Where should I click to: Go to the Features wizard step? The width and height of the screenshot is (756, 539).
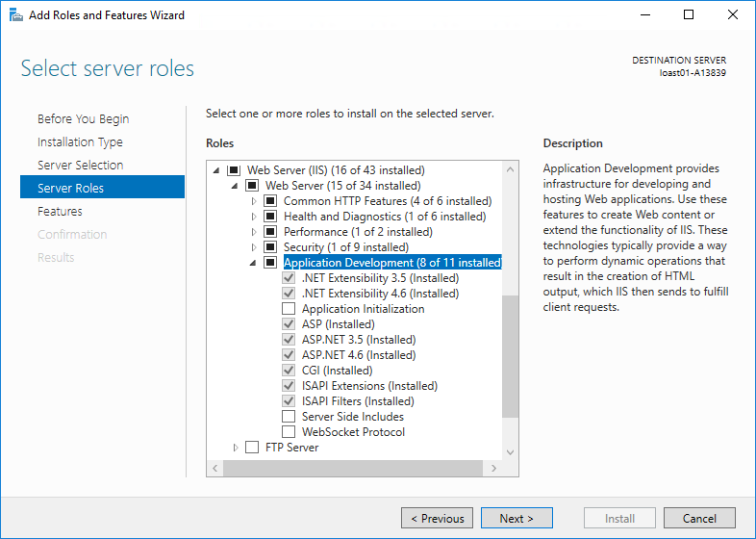coord(60,211)
